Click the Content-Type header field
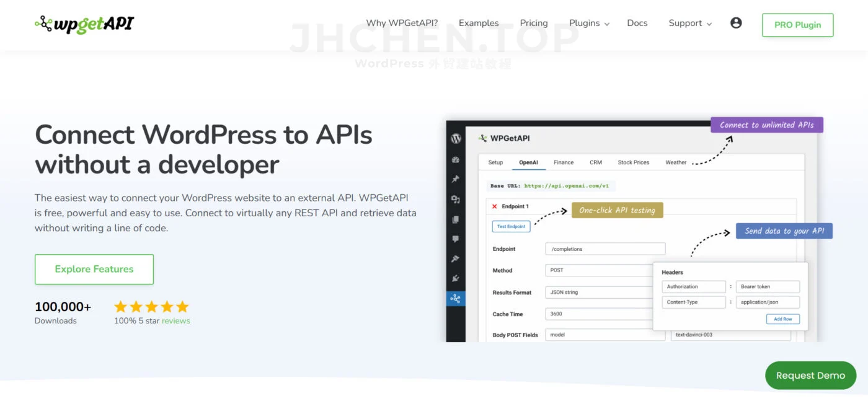 tap(693, 302)
